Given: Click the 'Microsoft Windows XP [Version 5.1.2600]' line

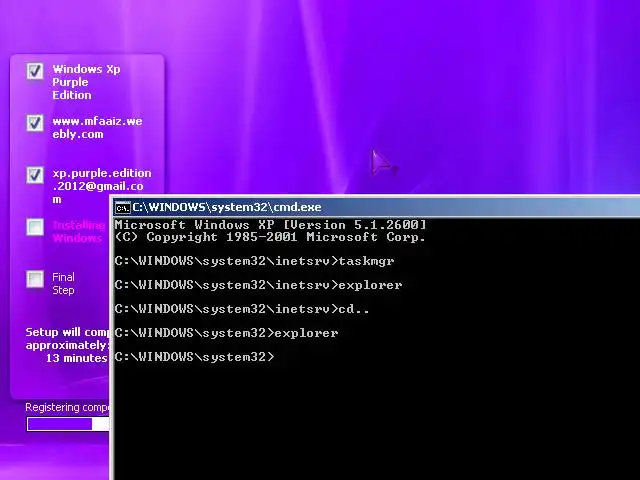Looking at the screenshot, I should 270,225.
